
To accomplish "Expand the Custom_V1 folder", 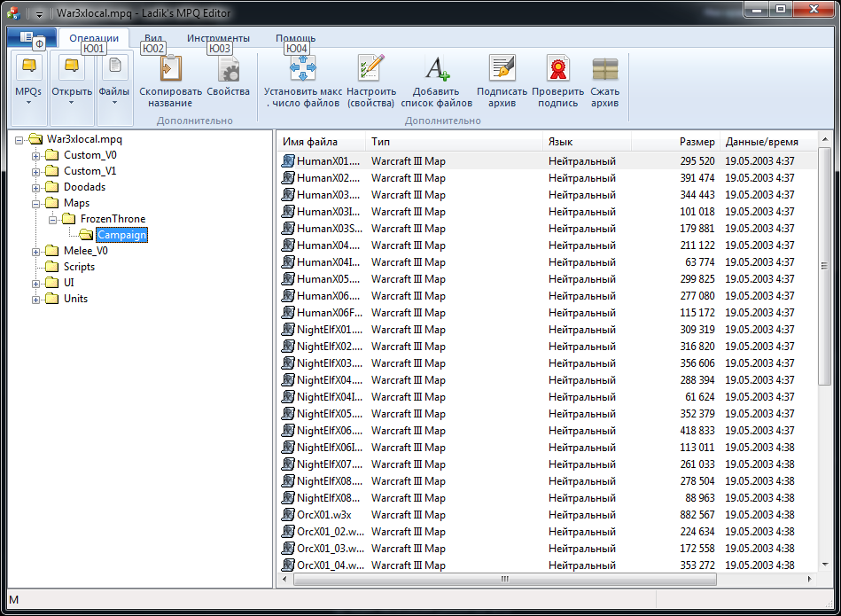I will click(36, 172).
